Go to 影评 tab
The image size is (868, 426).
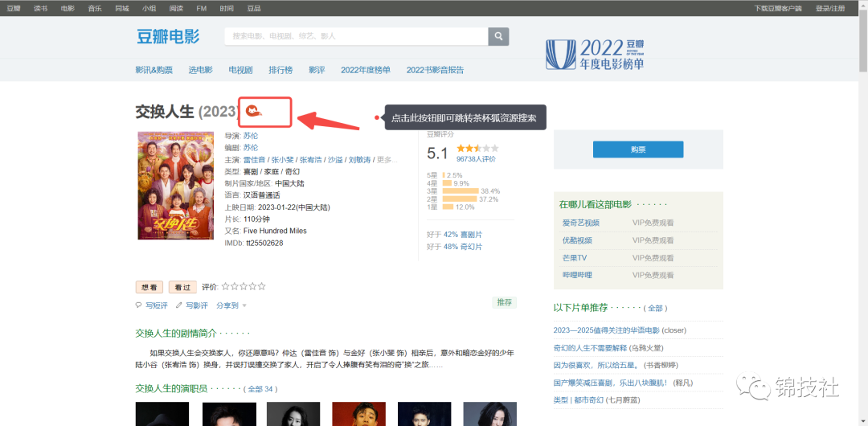coord(317,70)
